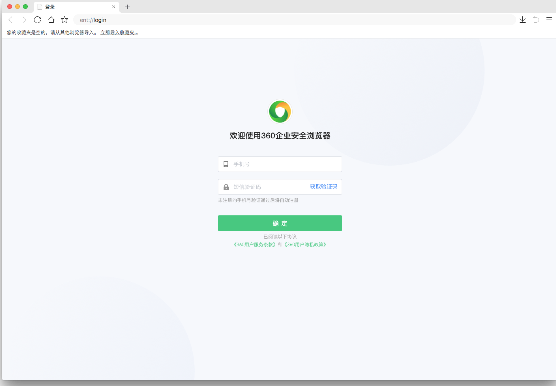
Task: Focus the address bar showing login URL
Action: [x=294, y=20]
